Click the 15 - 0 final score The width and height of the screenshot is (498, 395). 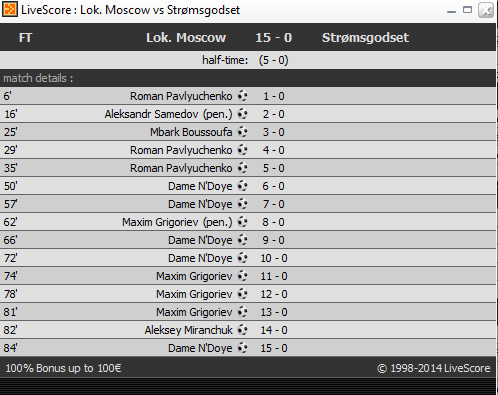pyautogui.click(x=274, y=38)
